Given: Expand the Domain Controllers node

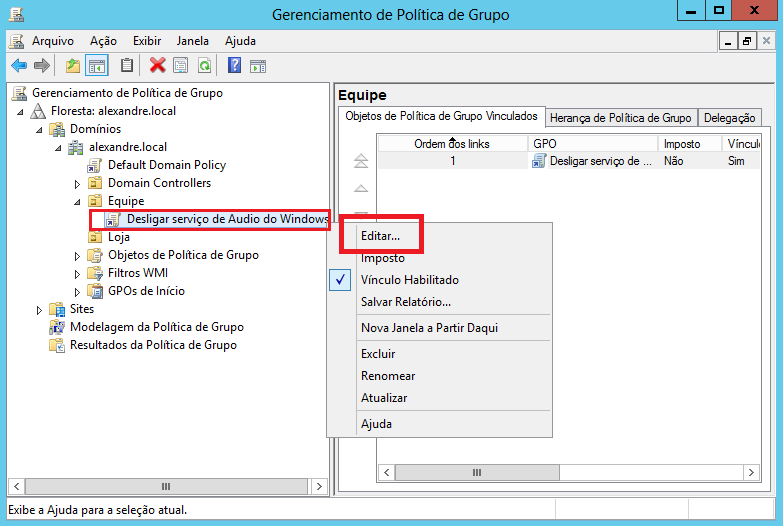Looking at the screenshot, I should pyautogui.click(x=77, y=184).
